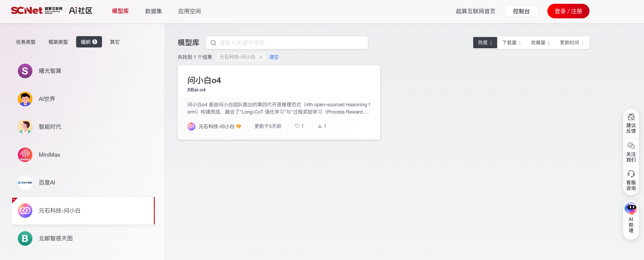Click the 曙光智算 purple S avatar
This screenshot has width=644, height=260.
pyautogui.click(x=25, y=71)
